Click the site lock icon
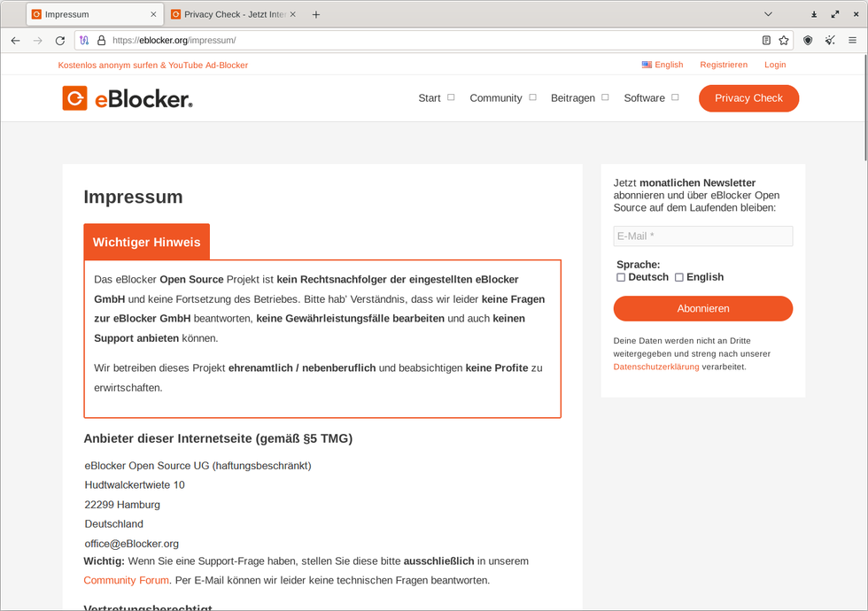This screenshot has width=868, height=611. click(101, 41)
